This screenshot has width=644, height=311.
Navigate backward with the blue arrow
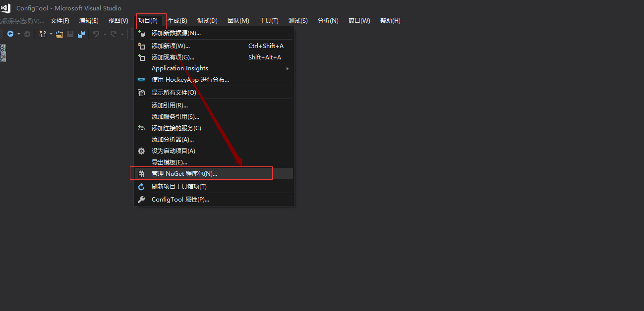pos(10,34)
